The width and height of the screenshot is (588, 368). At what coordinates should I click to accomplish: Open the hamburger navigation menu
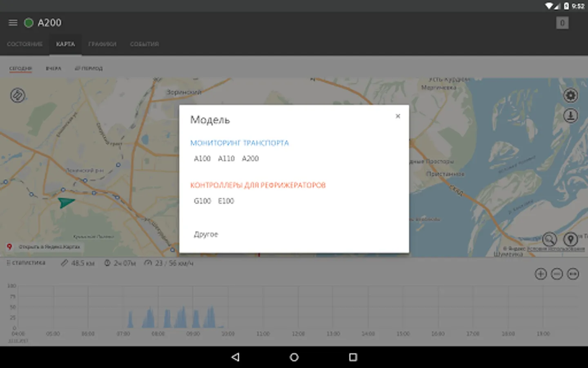click(13, 23)
